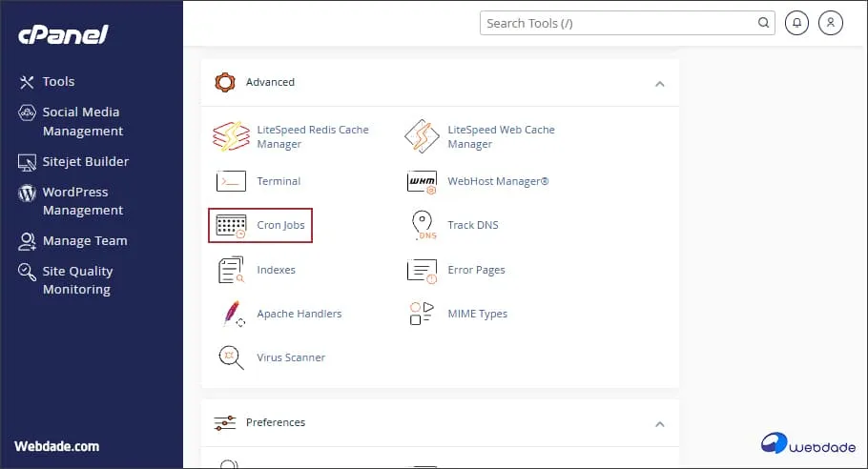Open LiteSpeed Redis Cache Manager link
This screenshot has width=868, height=469.
[313, 136]
